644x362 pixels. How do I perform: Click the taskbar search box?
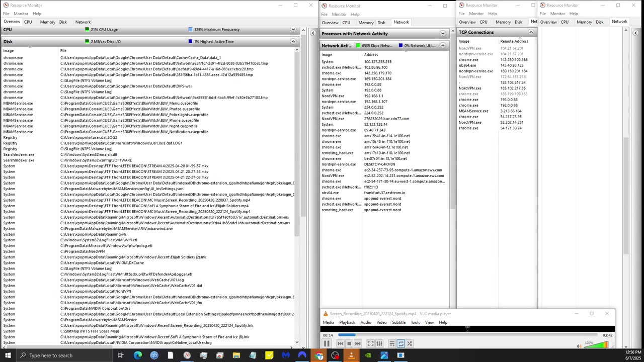coord(64,355)
